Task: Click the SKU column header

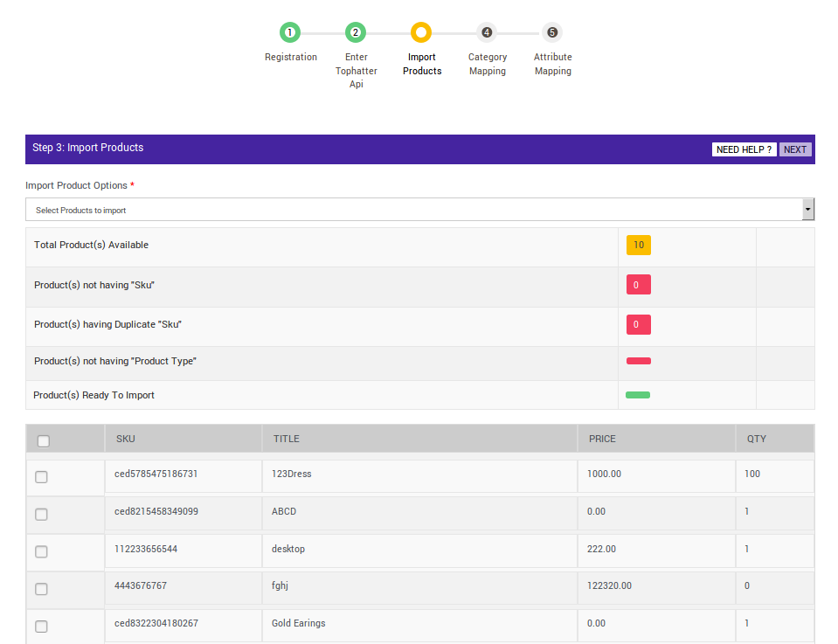Action: pyautogui.click(x=126, y=439)
